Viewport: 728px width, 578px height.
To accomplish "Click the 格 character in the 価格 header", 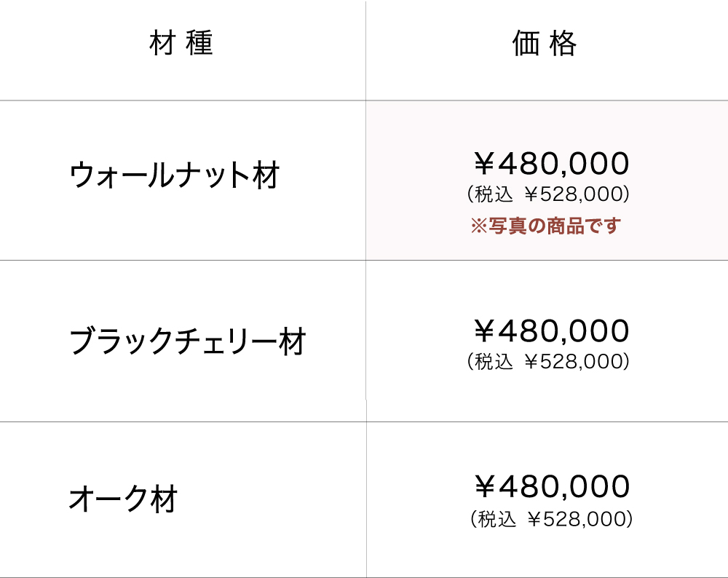I will [563, 44].
